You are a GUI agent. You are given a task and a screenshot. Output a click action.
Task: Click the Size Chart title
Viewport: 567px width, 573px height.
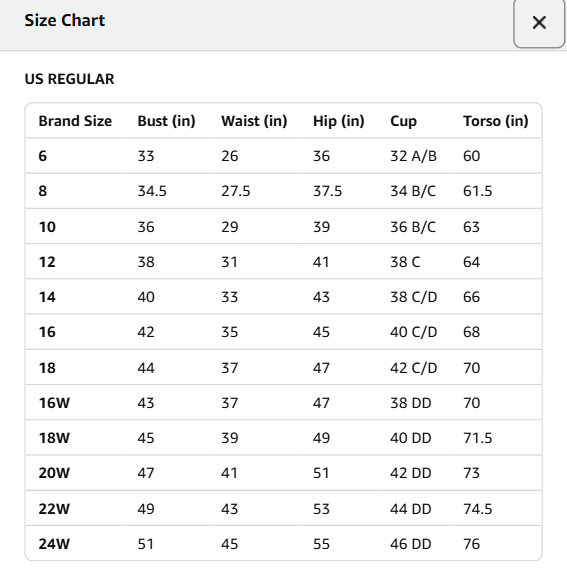(x=65, y=20)
